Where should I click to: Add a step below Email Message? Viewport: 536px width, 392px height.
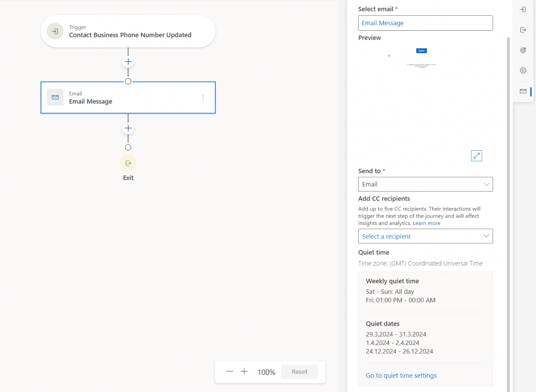pyautogui.click(x=128, y=128)
